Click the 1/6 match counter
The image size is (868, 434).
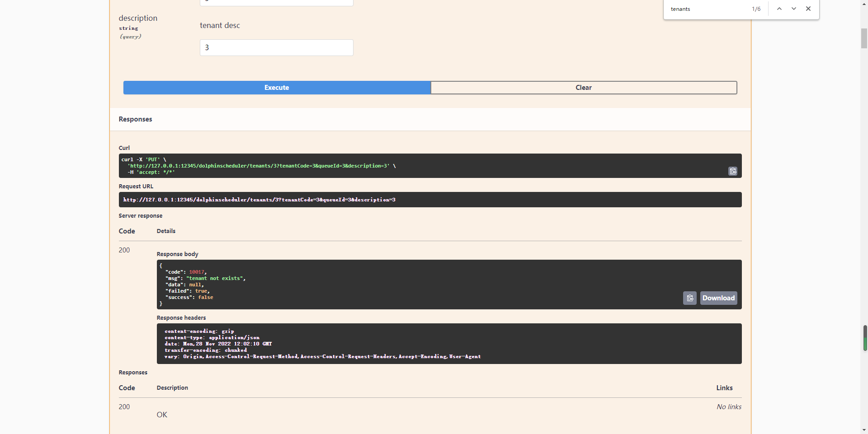[x=756, y=9]
